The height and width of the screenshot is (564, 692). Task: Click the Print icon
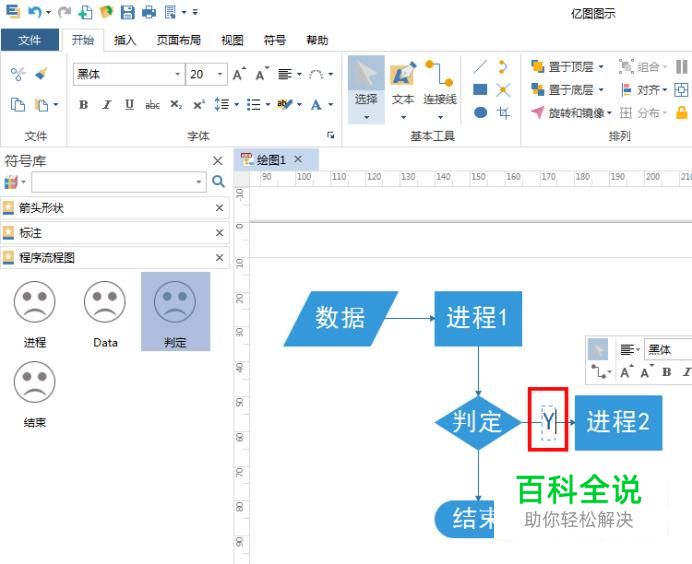coord(149,12)
